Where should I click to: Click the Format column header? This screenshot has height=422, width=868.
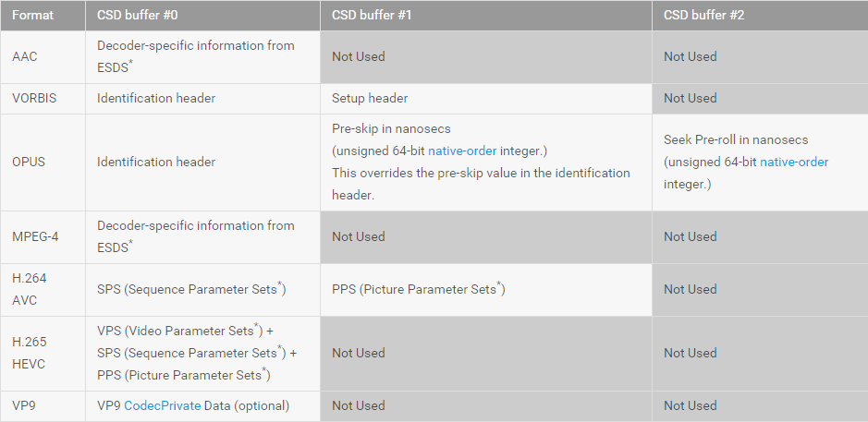click(43, 16)
